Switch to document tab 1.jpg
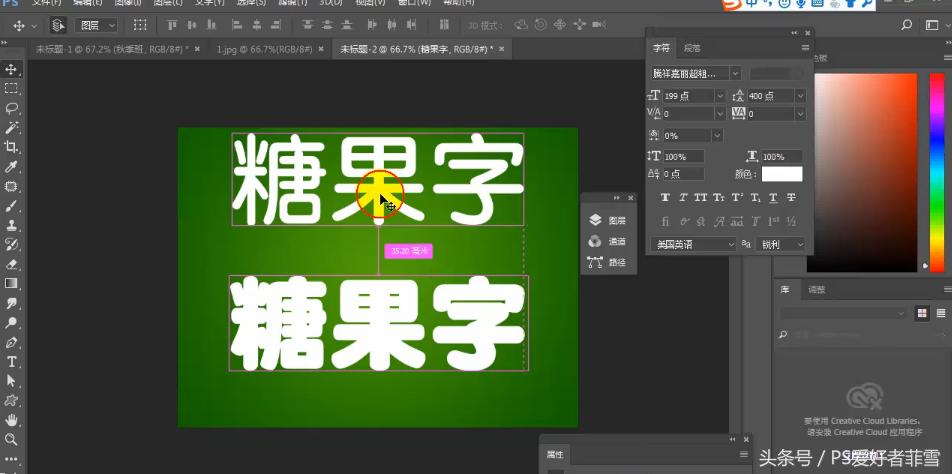 click(x=265, y=49)
